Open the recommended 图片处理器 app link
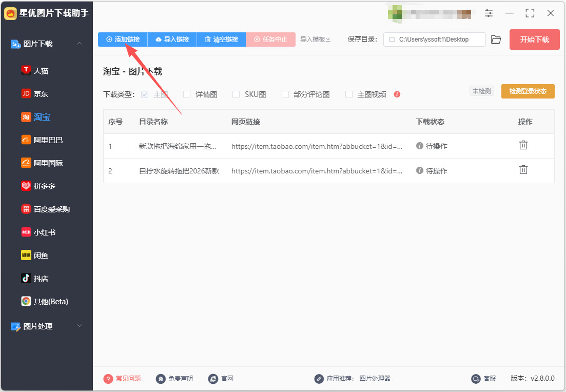This screenshot has height=392, width=566. click(375, 379)
